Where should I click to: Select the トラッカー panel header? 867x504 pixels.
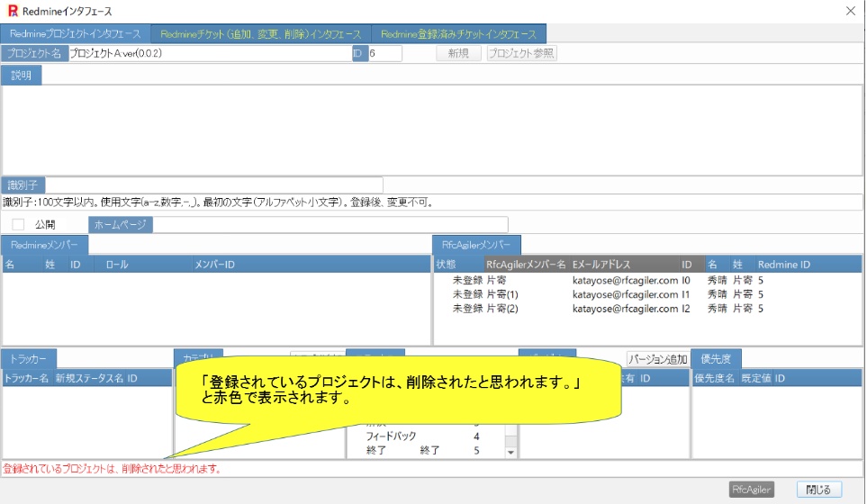tap(29, 359)
